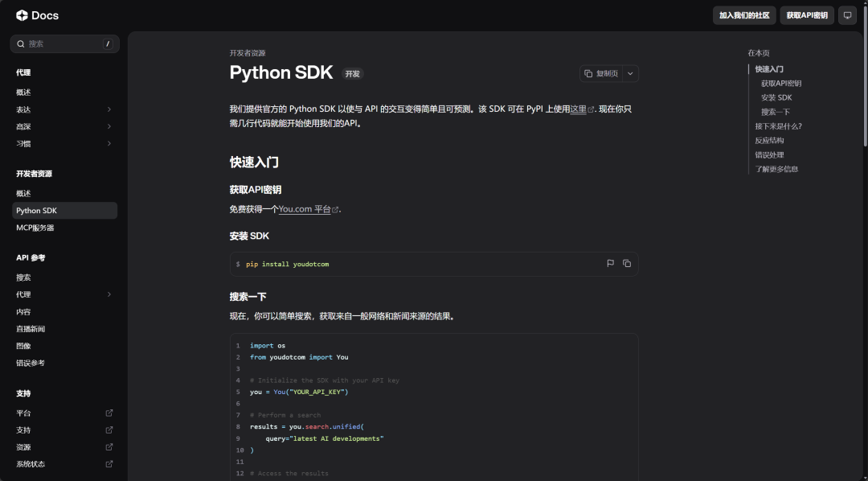Viewport: 868px width, 481px height.
Task: Open external link icon beside 资源
Action: 109,447
